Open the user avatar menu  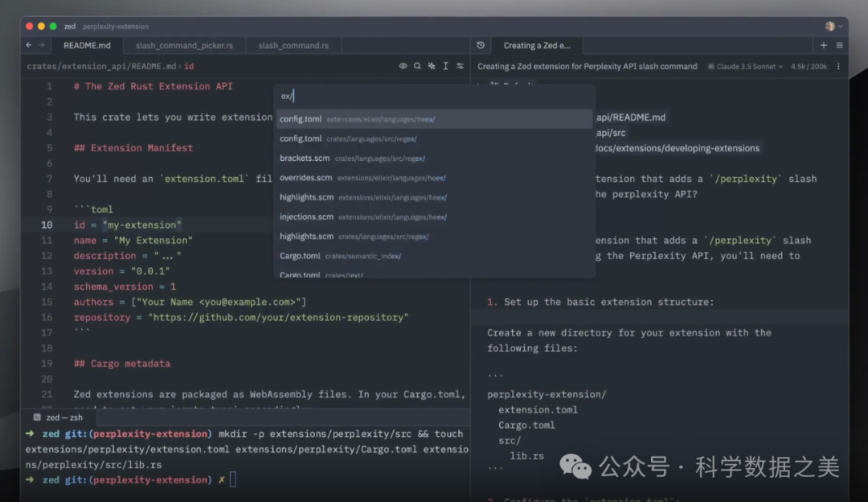[x=833, y=26]
